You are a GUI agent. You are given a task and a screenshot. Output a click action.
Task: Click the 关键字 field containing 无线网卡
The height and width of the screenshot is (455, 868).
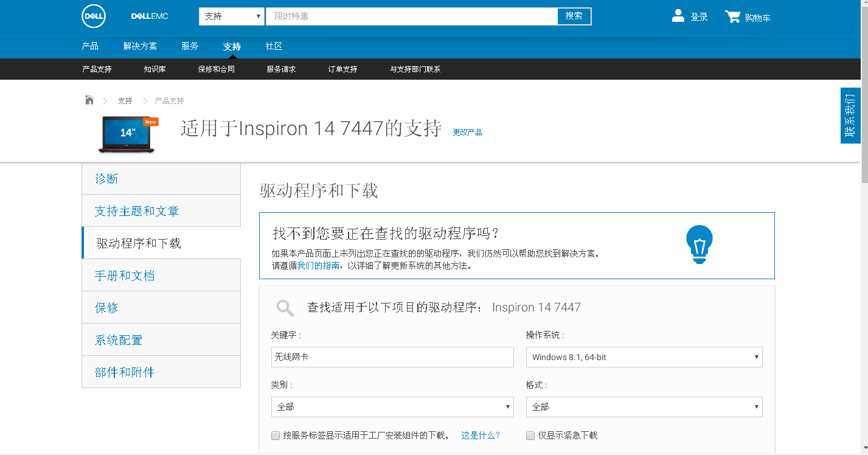coord(392,357)
